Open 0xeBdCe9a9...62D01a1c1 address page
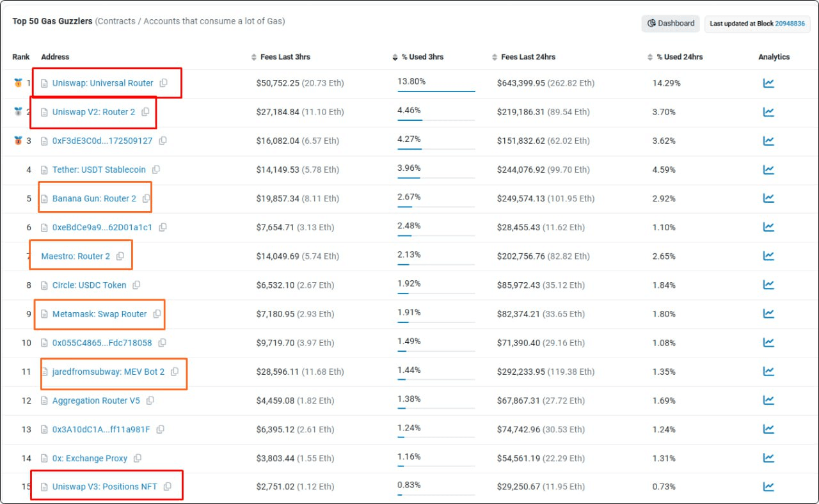Screen dimensions: 819x504 pos(102,227)
